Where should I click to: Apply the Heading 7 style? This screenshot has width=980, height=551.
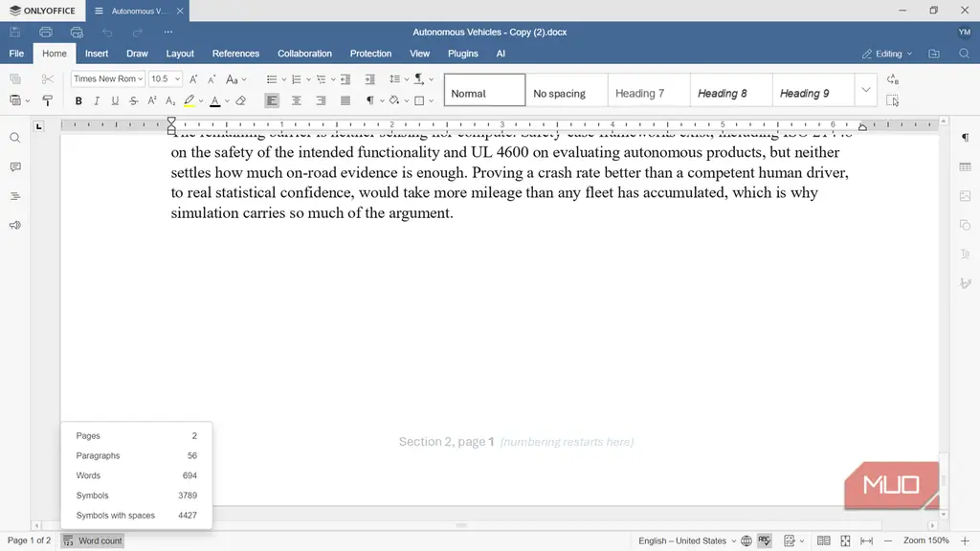[649, 93]
